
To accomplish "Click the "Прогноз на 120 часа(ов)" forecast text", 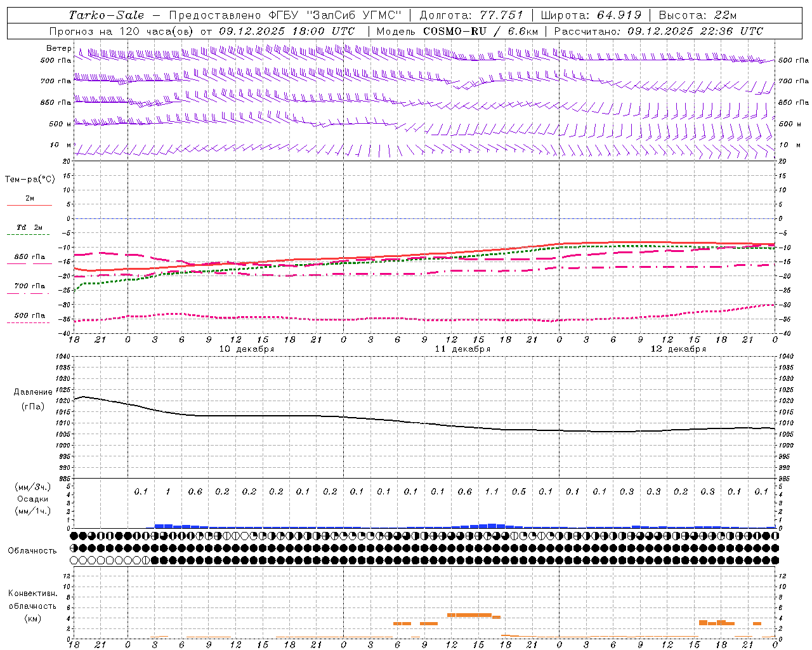I will pyautogui.click(x=122, y=31).
